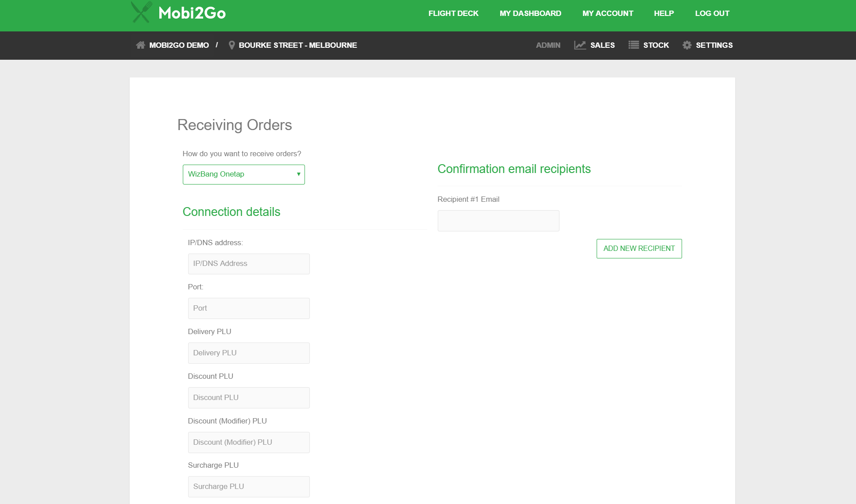Click the Mobi2Go fork and knife logo
Screen dimensions: 856x504
click(142, 12)
